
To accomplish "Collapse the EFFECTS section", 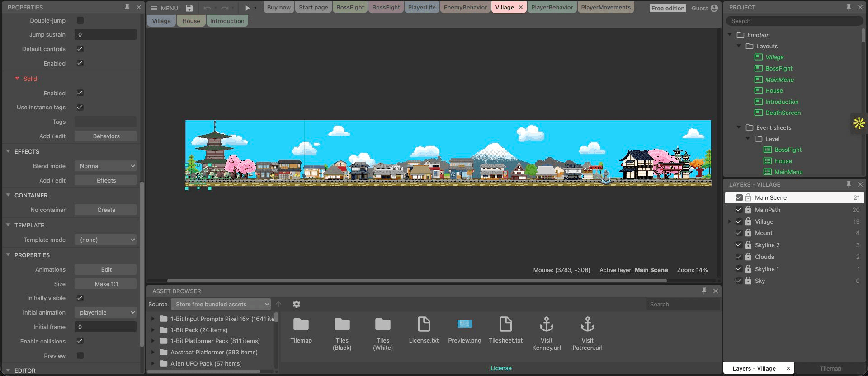I will pyautogui.click(x=8, y=151).
